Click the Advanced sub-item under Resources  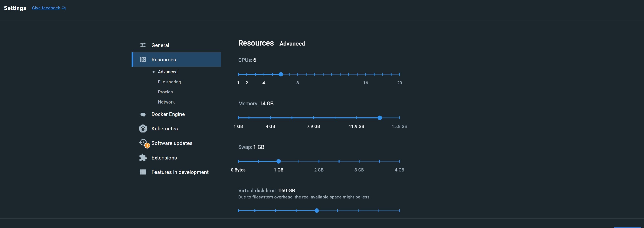[x=168, y=72]
